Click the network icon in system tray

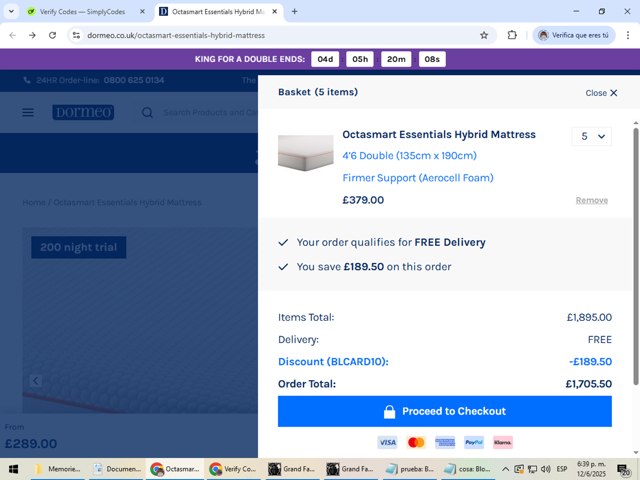click(532, 469)
